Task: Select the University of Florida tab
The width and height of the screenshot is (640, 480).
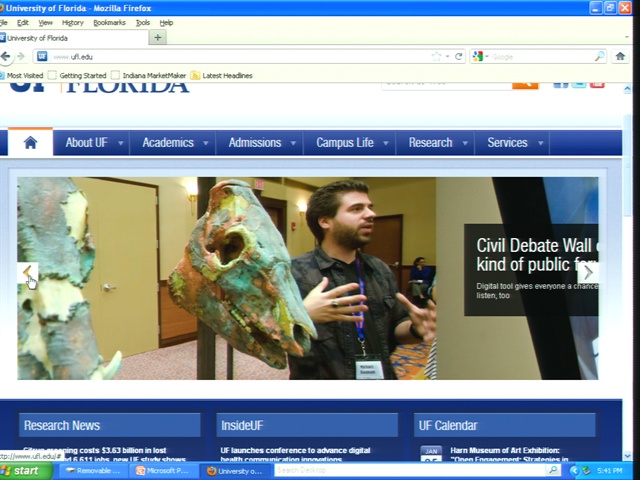Action: pyautogui.click(x=73, y=38)
